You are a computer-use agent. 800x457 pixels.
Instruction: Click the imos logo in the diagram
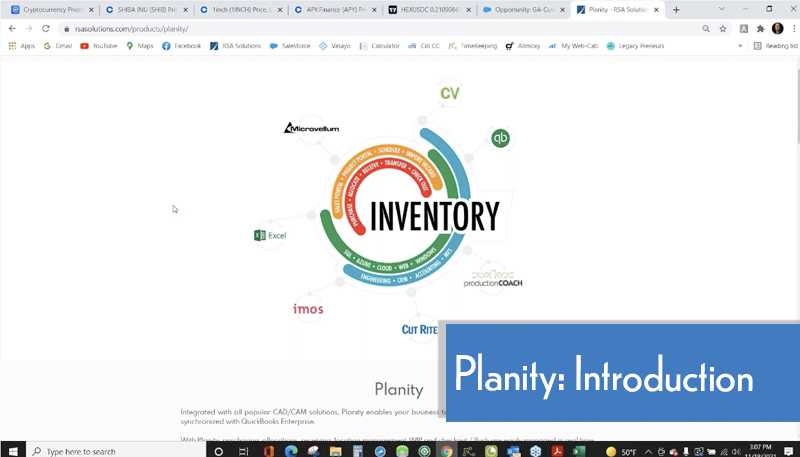[x=308, y=309]
